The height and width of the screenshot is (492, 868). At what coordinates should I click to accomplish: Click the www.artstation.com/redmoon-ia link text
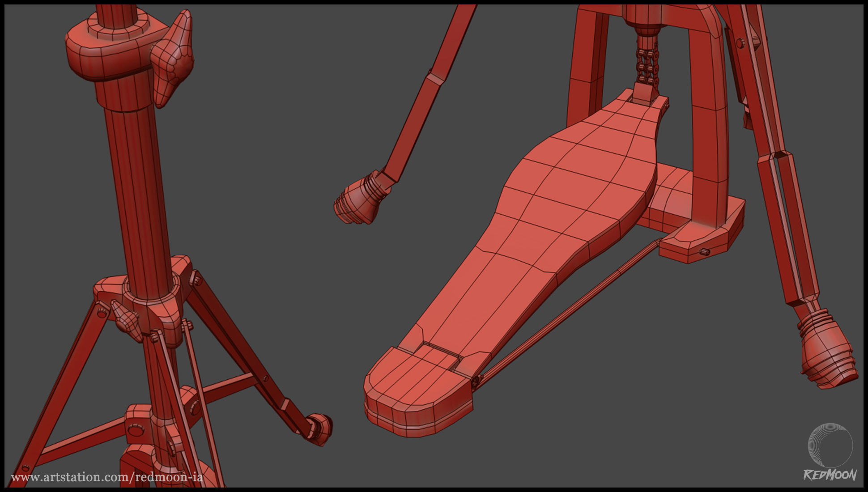[x=107, y=477]
